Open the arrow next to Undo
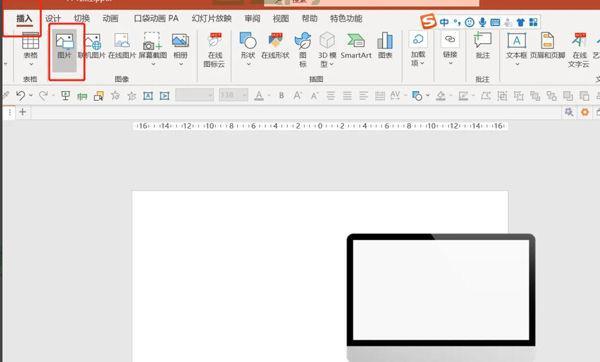 coord(31,95)
